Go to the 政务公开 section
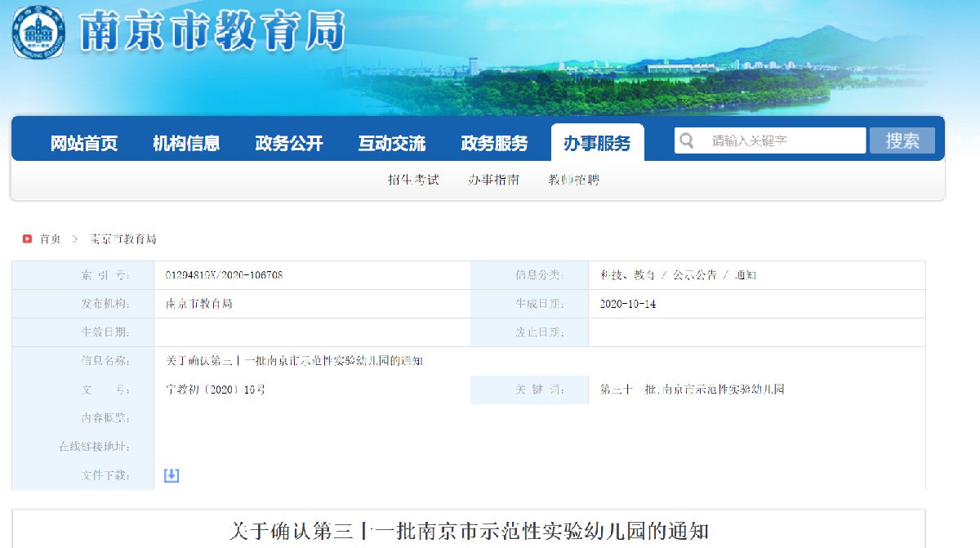The width and height of the screenshot is (980, 548). (289, 144)
